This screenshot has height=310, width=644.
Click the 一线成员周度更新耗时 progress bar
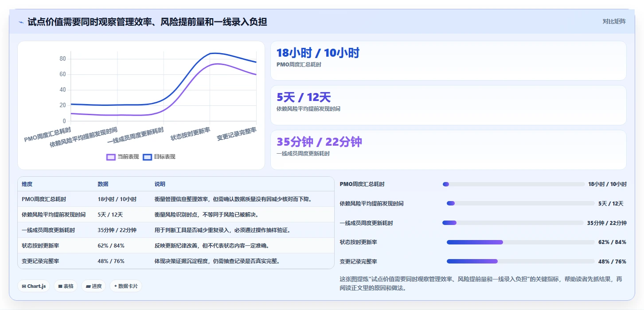tap(513, 223)
